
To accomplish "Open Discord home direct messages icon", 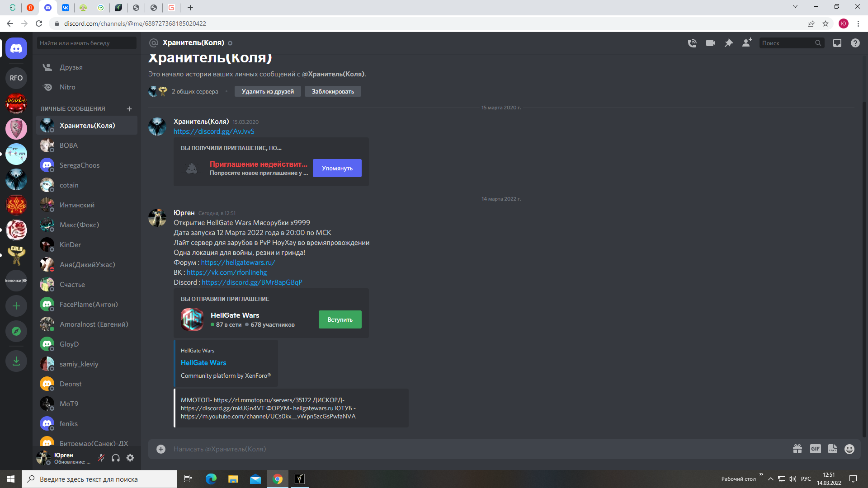I will tap(16, 48).
